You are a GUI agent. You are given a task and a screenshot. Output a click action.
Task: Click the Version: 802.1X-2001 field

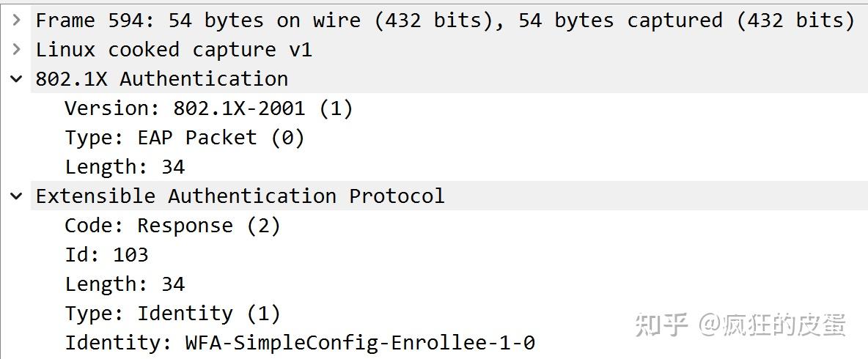point(208,108)
